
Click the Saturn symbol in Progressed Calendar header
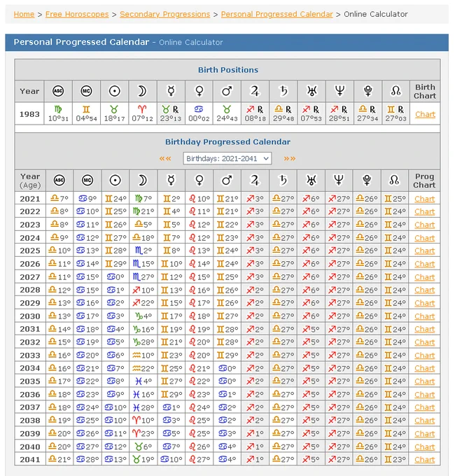(x=283, y=181)
